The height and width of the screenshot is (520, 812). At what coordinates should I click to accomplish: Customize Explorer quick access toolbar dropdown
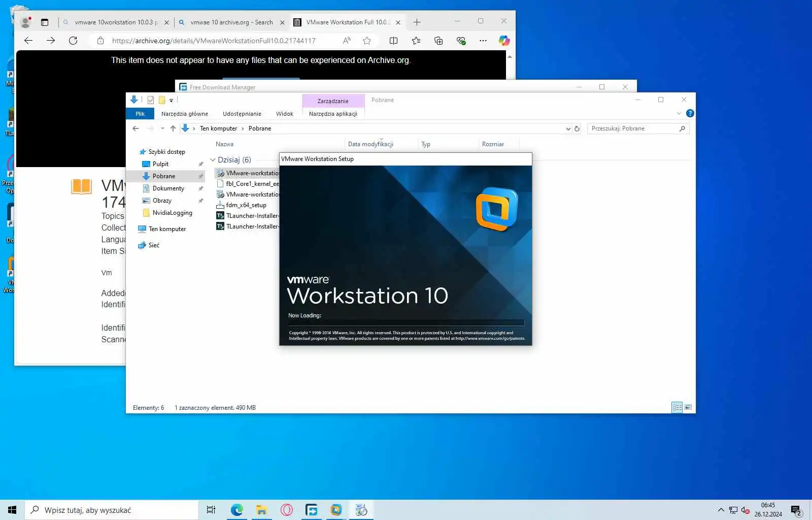pos(172,101)
